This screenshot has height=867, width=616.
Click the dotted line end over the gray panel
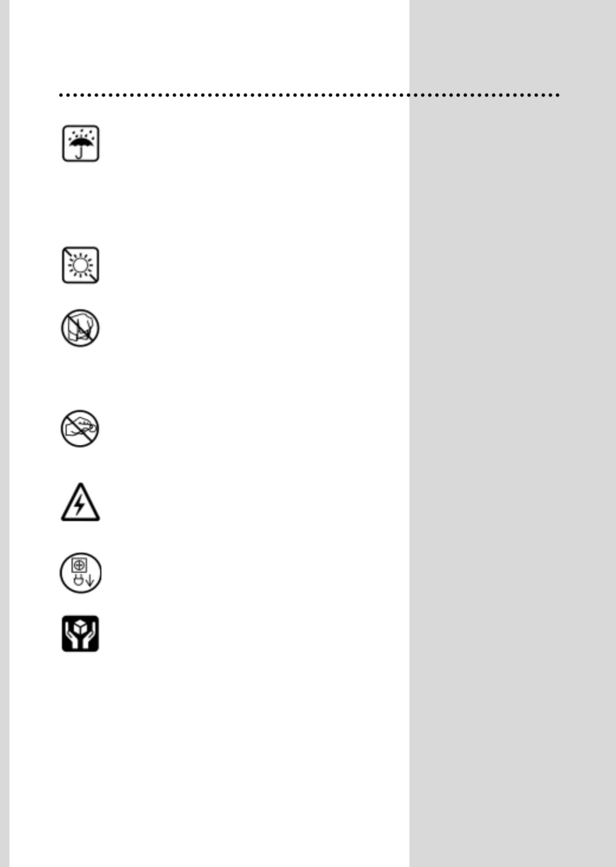tap(485, 95)
